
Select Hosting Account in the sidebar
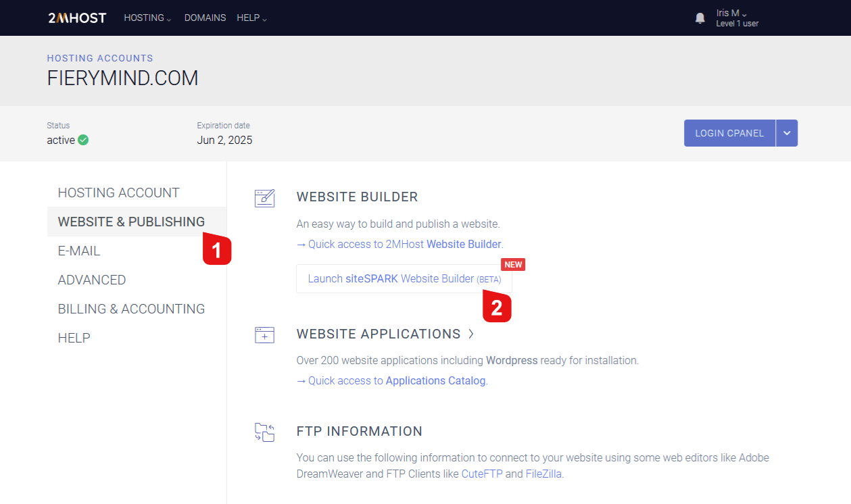[119, 193]
